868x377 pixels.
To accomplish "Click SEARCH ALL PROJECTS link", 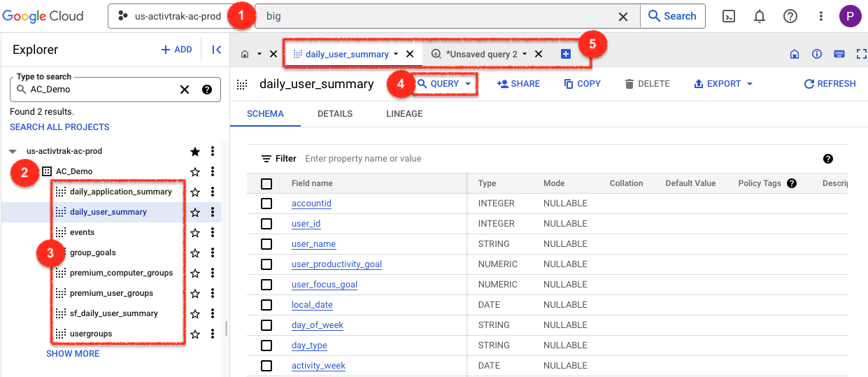I will click(59, 127).
